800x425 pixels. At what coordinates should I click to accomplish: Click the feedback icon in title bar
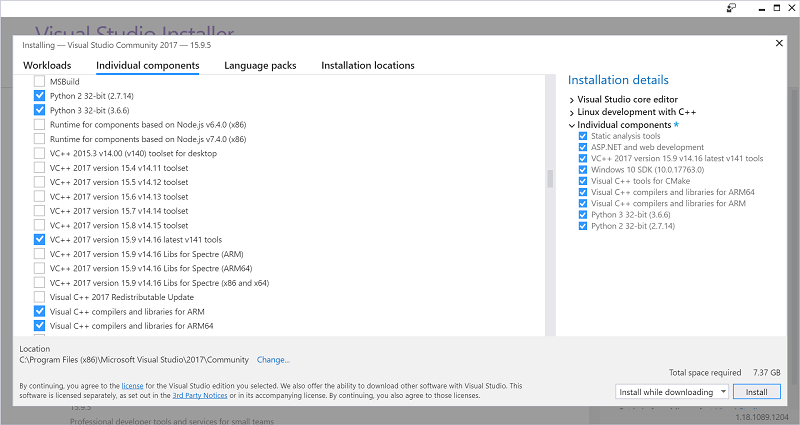pos(731,8)
